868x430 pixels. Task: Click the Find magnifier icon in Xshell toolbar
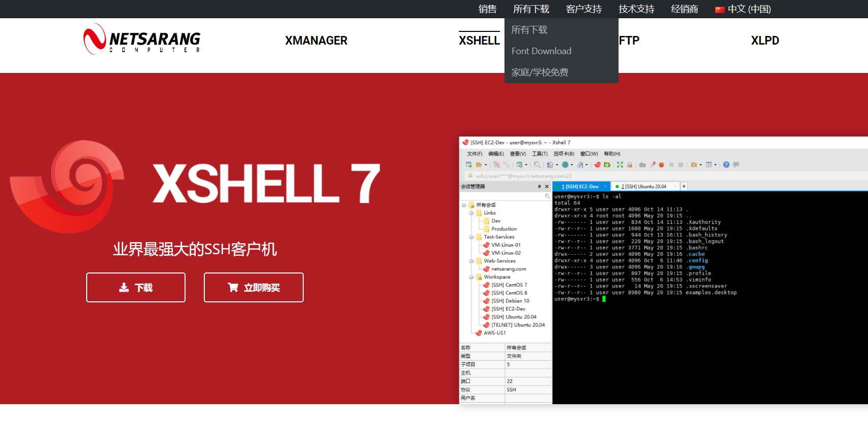(x=537, y=165)
